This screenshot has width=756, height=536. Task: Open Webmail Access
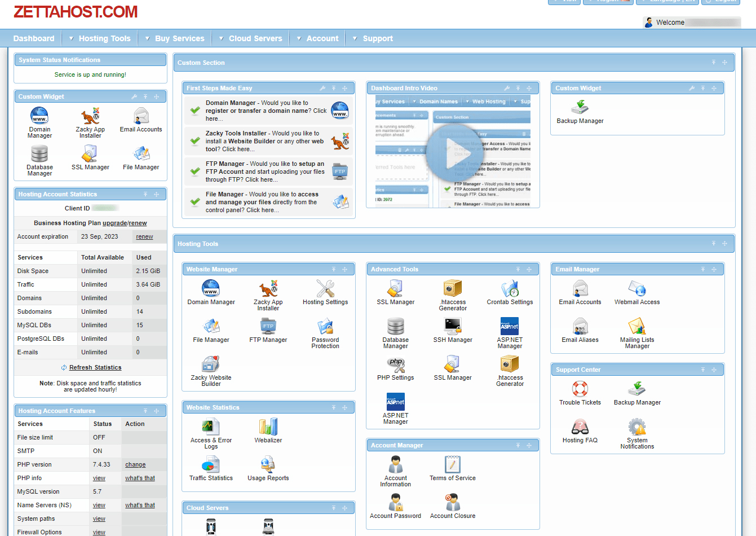[x=637, y=293]
